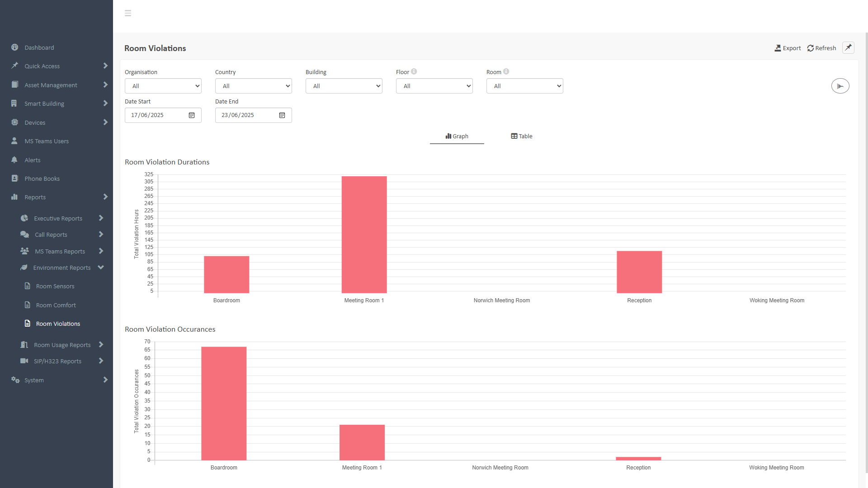Viewport: 868px width, 488px height.
Task: Click the Export button
Action: (x=787, y=48)
